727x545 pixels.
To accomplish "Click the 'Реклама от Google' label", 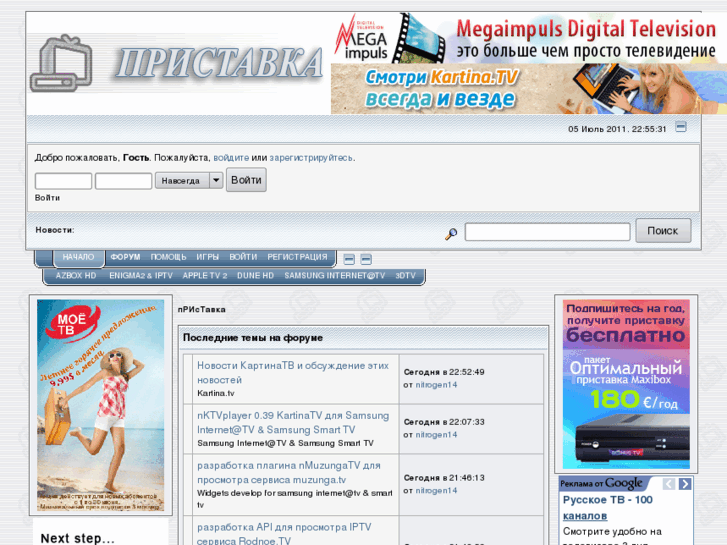I will click(601, 484).
